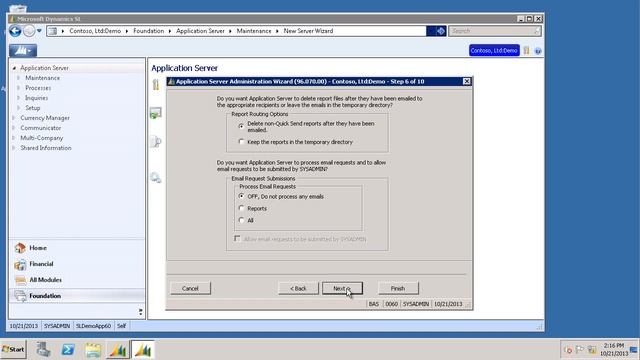Click inside the Search field
Screen dimensions: 640x360
click(495, 31)
